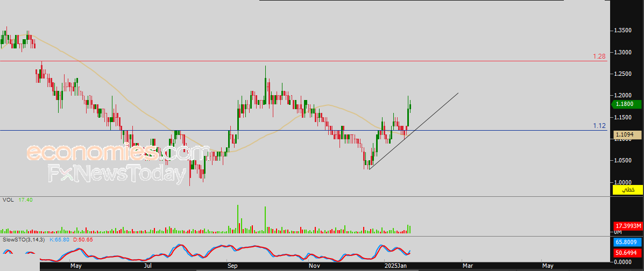This screenshot has height=271, width=644.
Task: Select the blue 1.12 support level label
Action: point(599,126)
